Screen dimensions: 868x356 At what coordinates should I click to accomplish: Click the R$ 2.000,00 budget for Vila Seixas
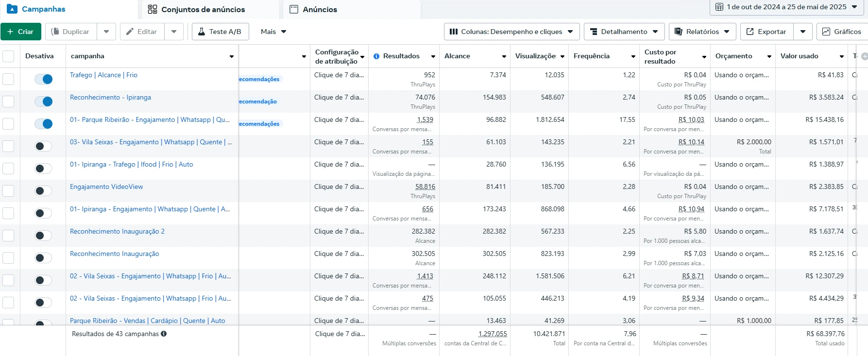[754, 142]
